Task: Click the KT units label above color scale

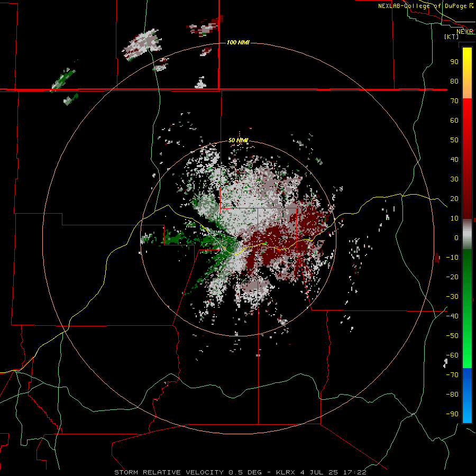Action: (452, 36)
